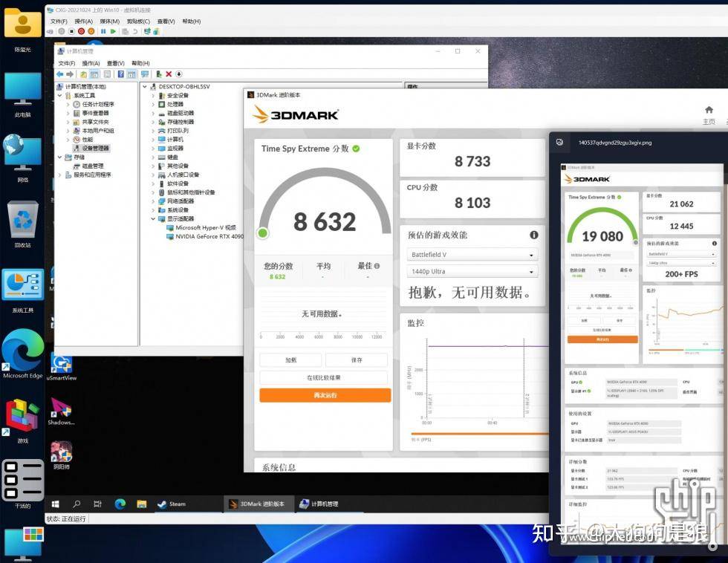Click the Task View icon in VM taskbar
This screenshot has height=563, width=728.
[97, 504]
